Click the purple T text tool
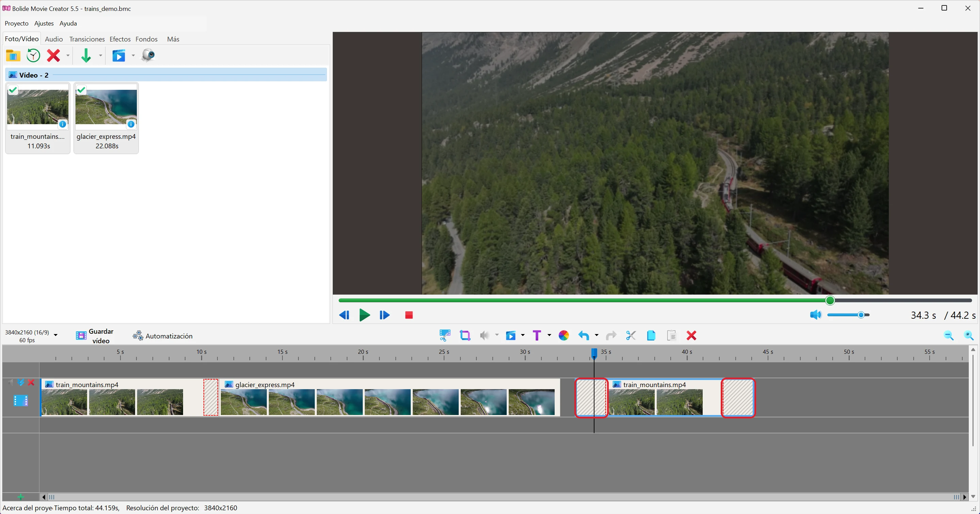The width and height of the screenshot is (980, 514). pyautogui.click(x=537, y=335)
